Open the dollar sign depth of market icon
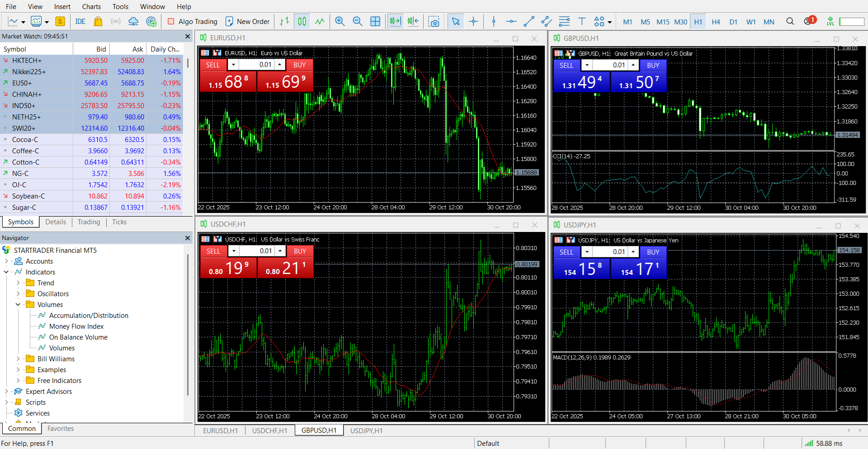The width and height of the screenshot is (868, 449). tap(60, 21)
